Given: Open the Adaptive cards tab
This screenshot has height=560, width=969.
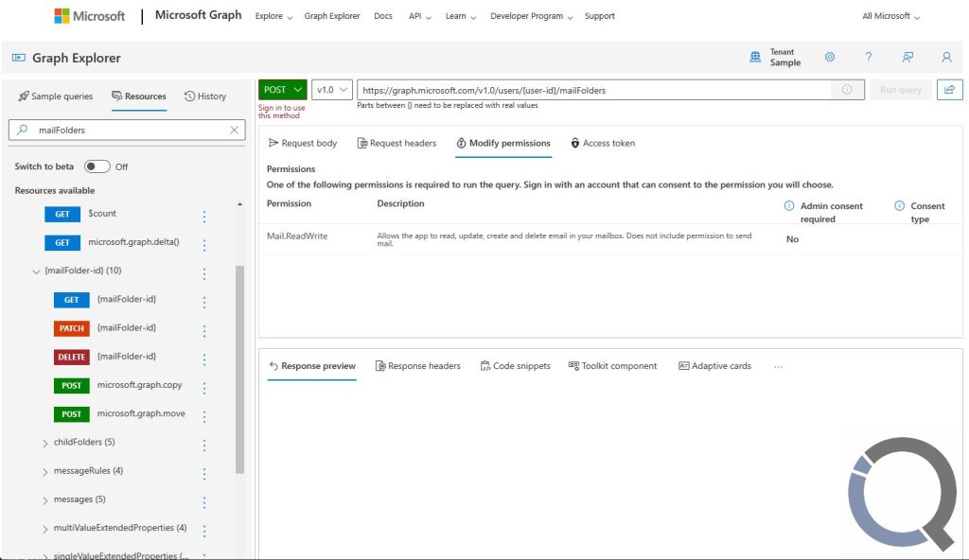Looking at the screenshot, I should [715, 366].
